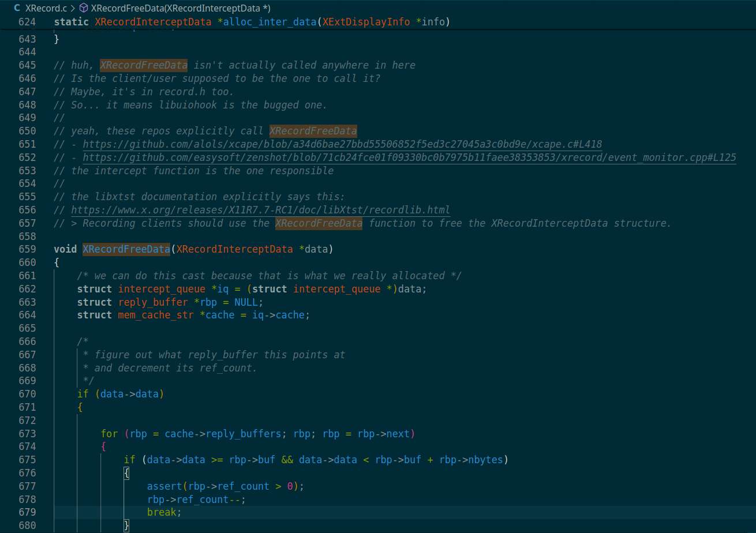Click NULL on line 663
This screenshot has width=756, height=533.
246,302
